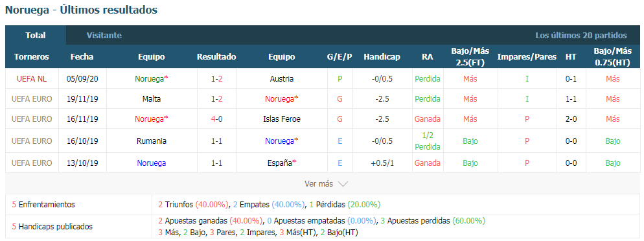Click the Ver más text link
The image size is (644, 241).
[319, 184]
